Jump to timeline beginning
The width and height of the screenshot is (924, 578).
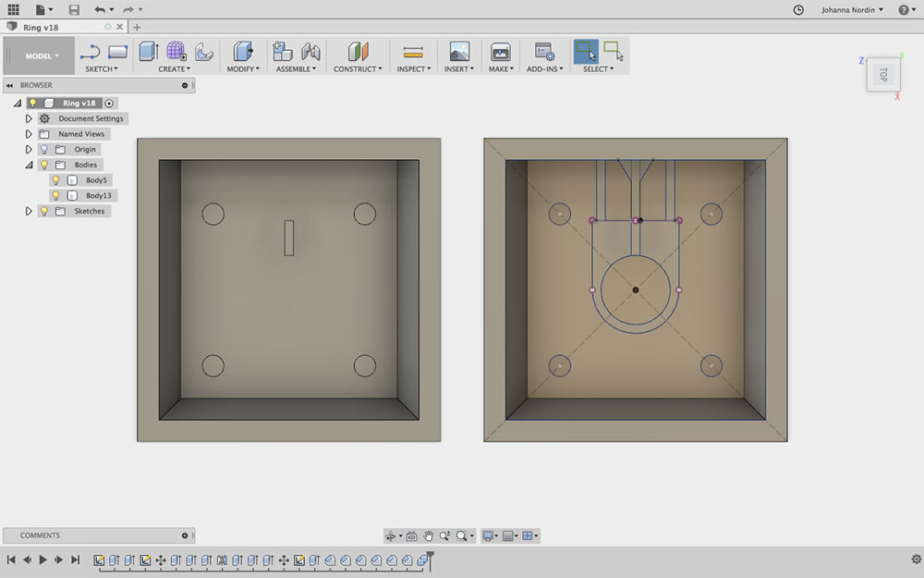click(x=10, y=560)
